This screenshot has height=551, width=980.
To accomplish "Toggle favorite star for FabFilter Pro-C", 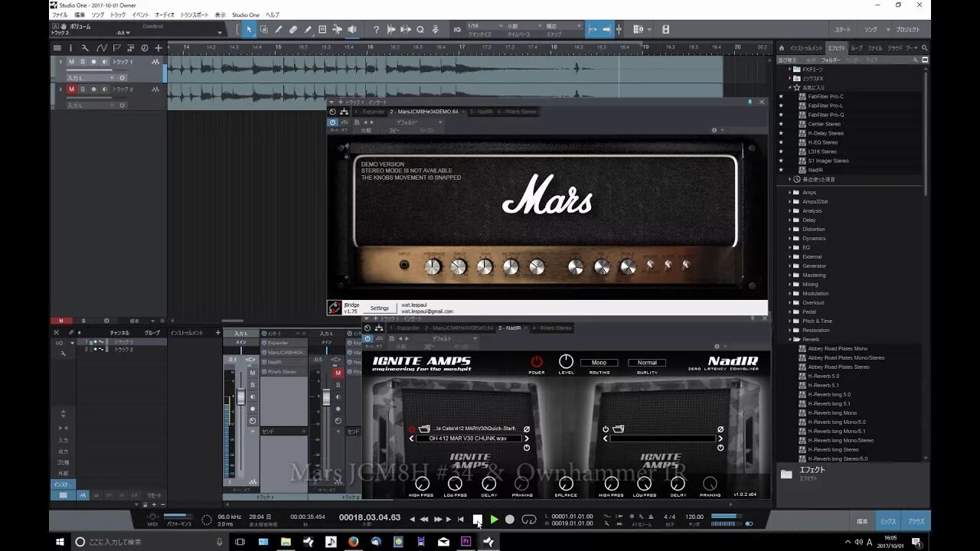I will click(x=781, y=96).
